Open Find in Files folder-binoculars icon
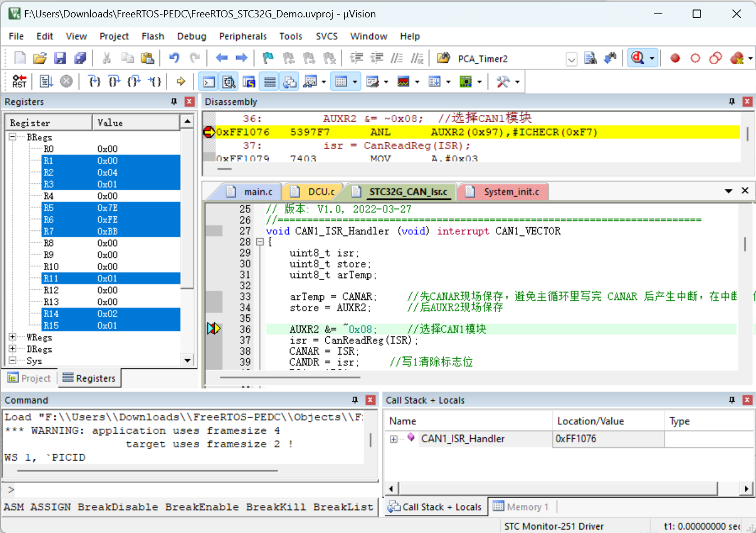Screen dimensions: 756x533 [x=443, y=58]
